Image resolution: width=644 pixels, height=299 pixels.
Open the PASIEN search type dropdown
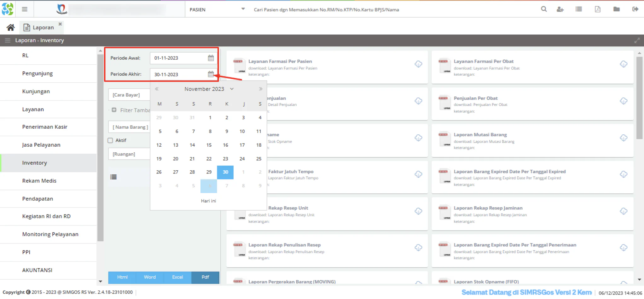217,9
